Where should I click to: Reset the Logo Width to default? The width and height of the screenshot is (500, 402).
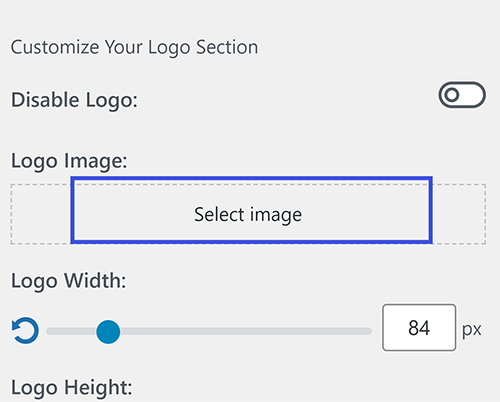coord(25,331)
